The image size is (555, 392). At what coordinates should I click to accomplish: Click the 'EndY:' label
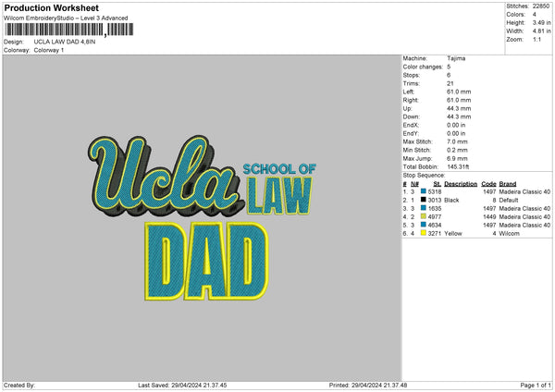tap(411, 133)
